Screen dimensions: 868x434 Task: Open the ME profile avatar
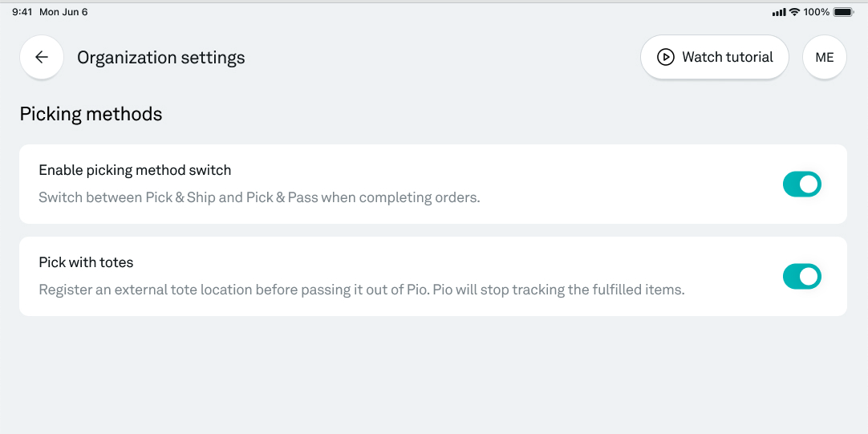(x=824, y=57)
